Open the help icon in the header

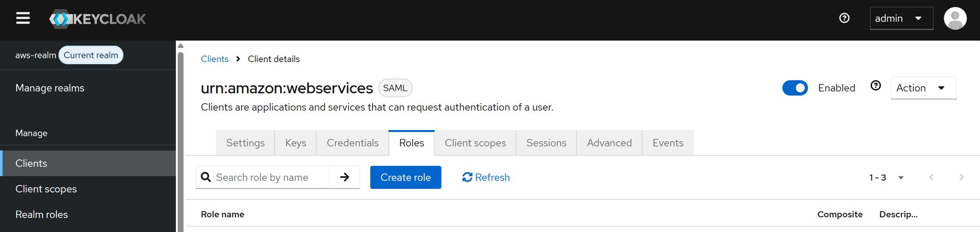pos(844,18)
